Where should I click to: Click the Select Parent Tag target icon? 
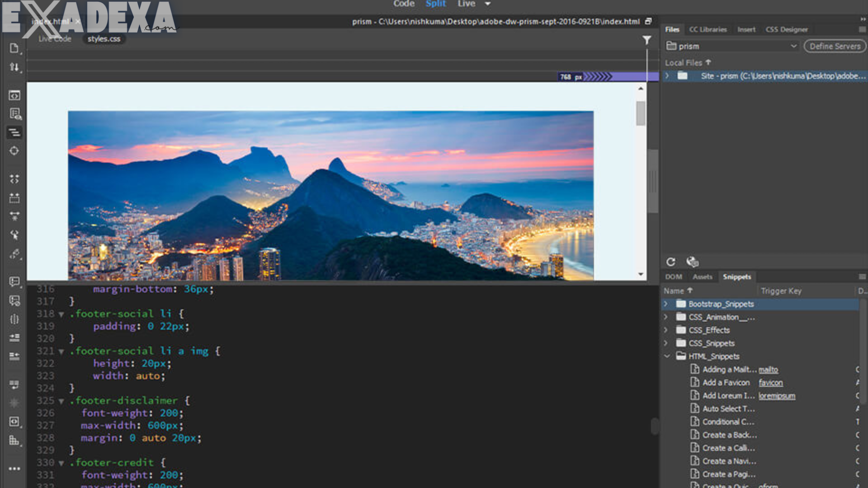coord(15,151)
